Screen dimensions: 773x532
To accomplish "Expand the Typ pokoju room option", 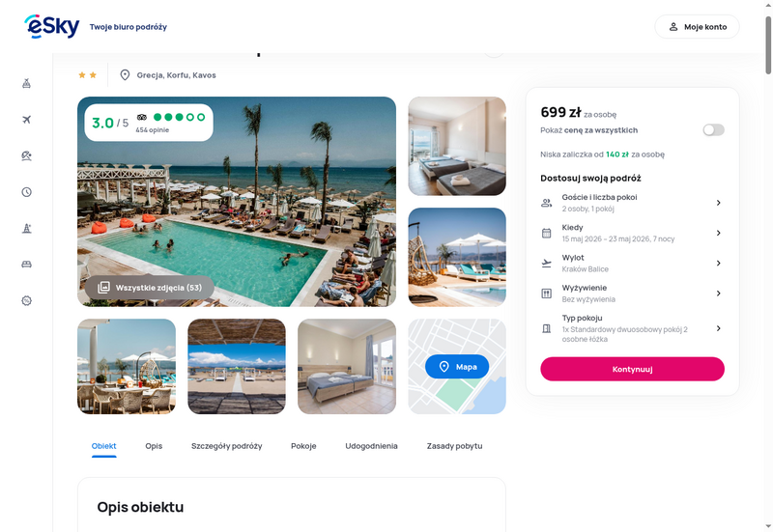I will coord(632,328).
